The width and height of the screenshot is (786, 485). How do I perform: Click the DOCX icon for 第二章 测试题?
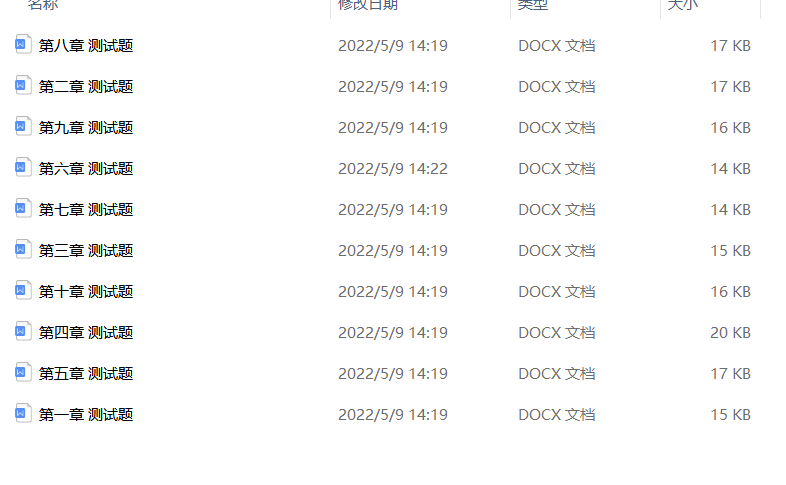(24, 85)
